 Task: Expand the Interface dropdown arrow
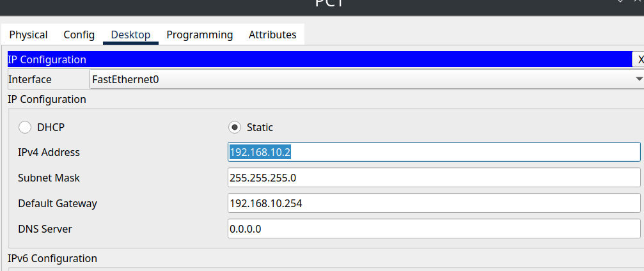click(638, 79)
